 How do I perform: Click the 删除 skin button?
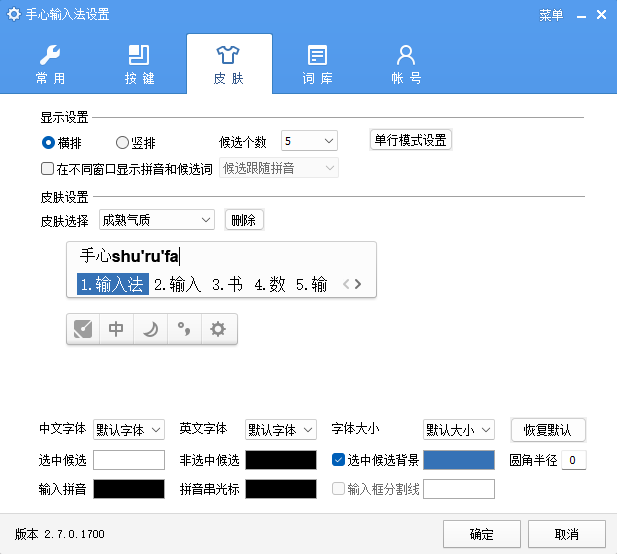[244, 220]
